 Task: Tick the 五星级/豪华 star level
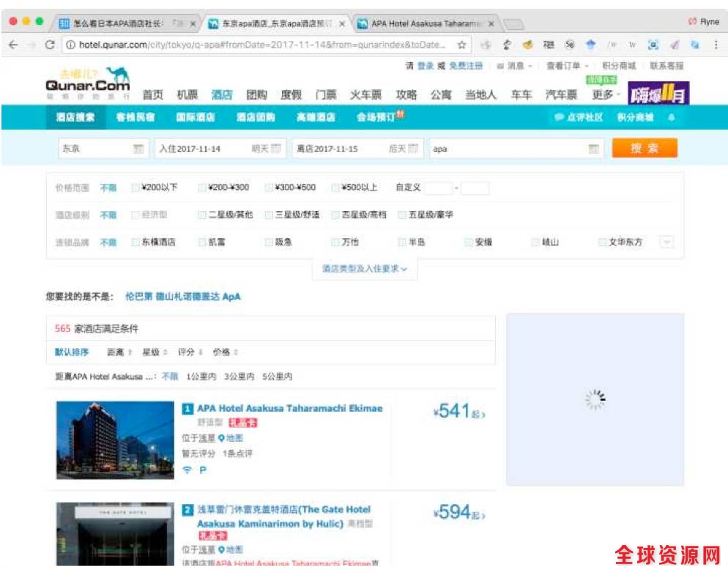[402, 215]
